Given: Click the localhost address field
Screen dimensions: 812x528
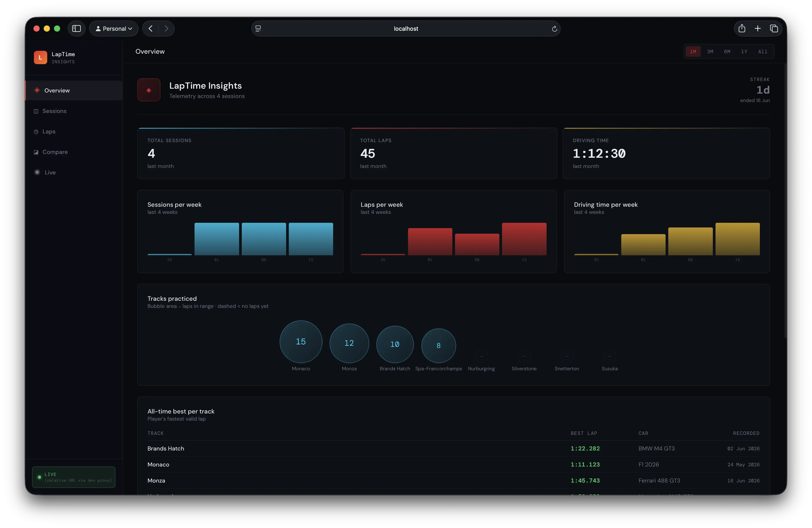Looking at the screenshot, I should (x=406, y=29).
